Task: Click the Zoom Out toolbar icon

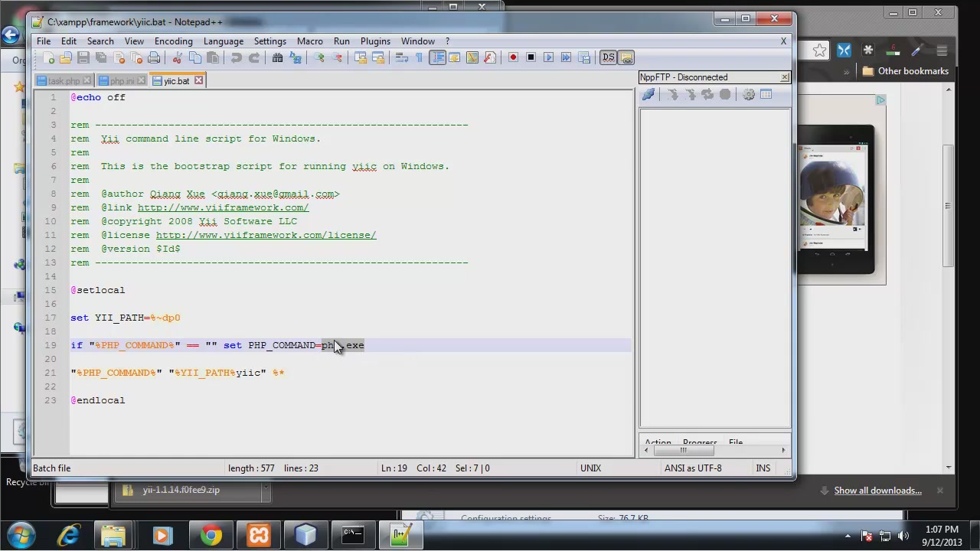Action: (336, 58)
